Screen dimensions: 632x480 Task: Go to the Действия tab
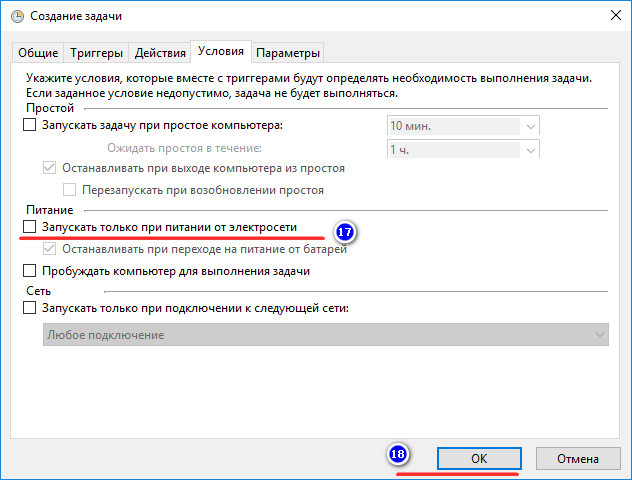160,53
